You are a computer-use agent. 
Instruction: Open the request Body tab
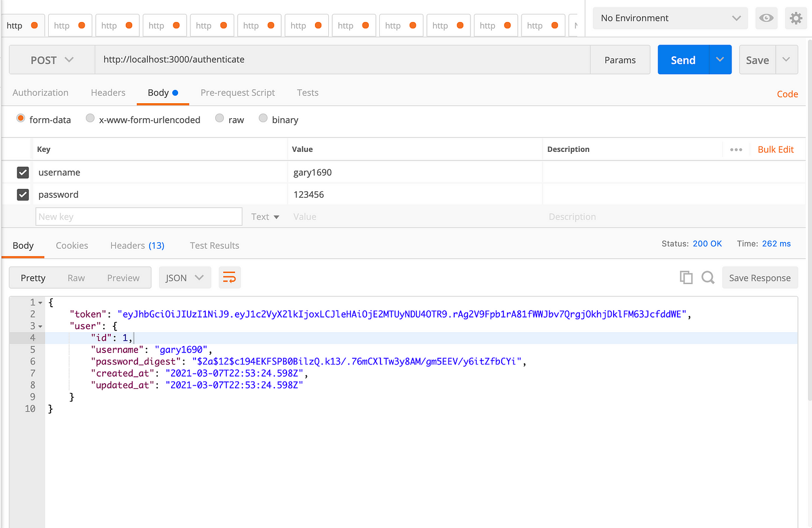(x=162, y=93)
